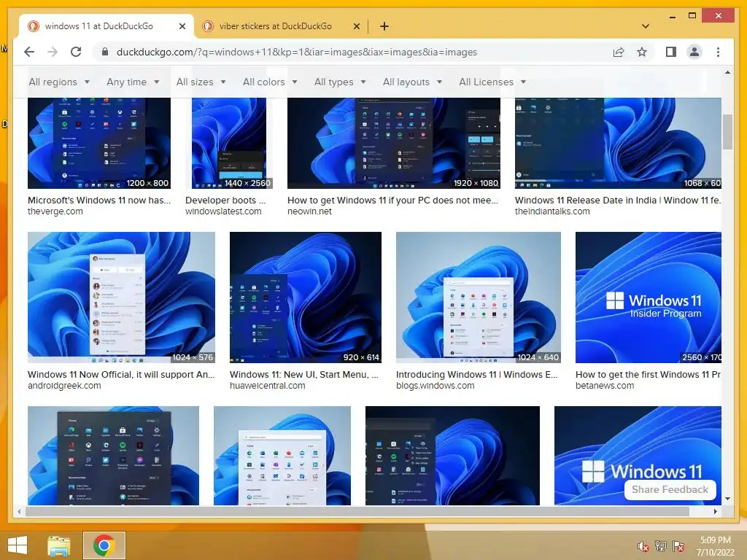Click 'Introducing Windows 11' result title
747x560 pixels.
(x=476, y=374)
